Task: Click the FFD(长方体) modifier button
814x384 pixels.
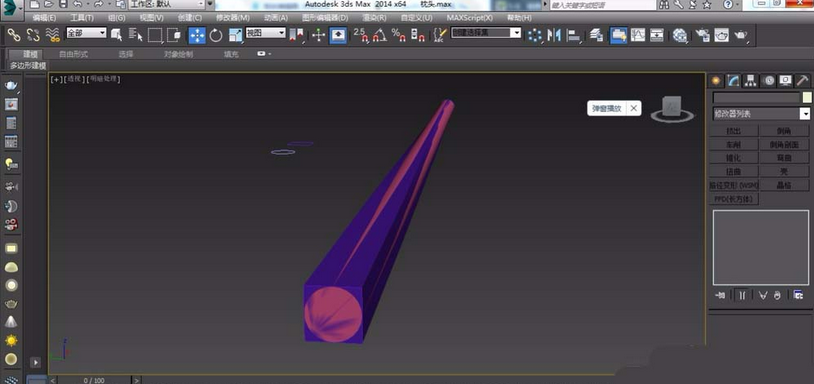Action: 734,199
